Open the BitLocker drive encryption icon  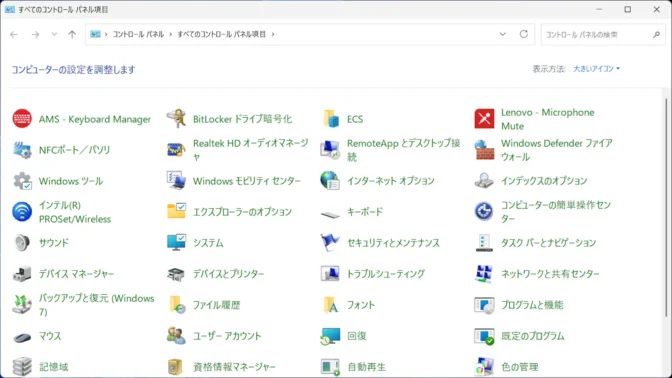coord(176,119)
